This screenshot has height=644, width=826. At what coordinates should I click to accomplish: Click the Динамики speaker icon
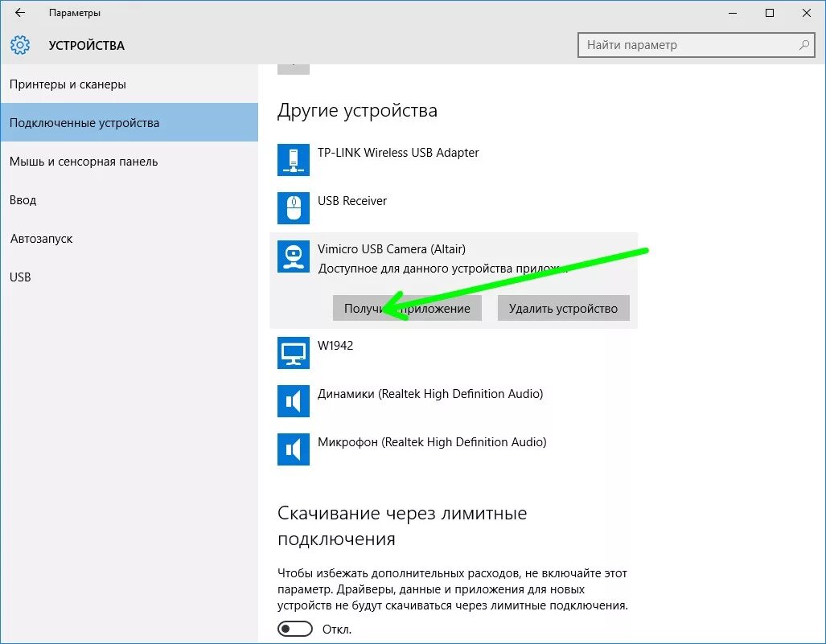[x=294, y=401]
